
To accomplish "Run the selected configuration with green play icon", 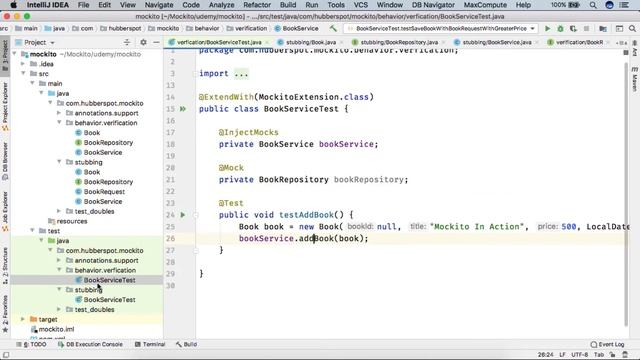I will (x=547, y=29).
